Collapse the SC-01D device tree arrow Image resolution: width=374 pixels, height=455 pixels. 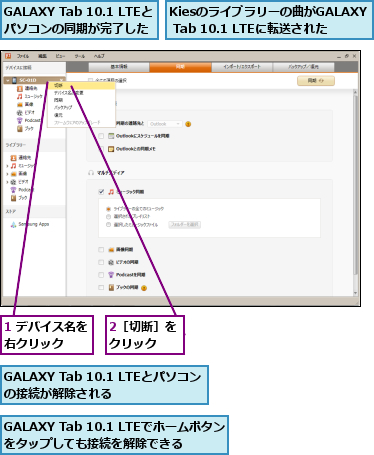[x=8, y=80]
